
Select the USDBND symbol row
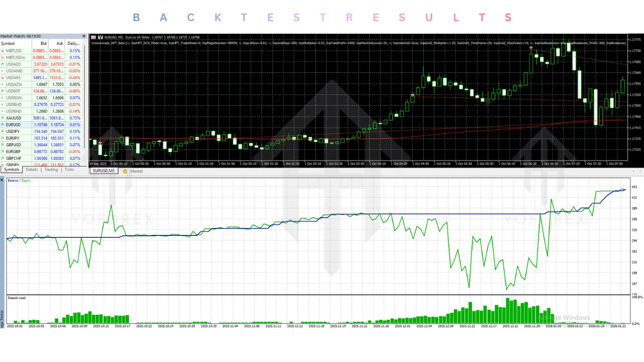point(41,111)
